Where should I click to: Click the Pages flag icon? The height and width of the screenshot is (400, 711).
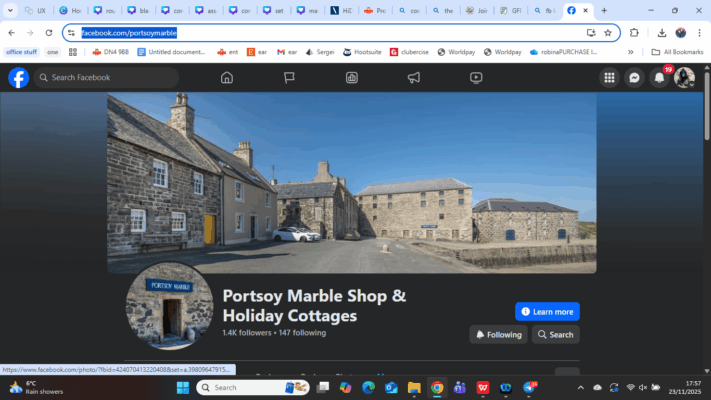point(289,77)
